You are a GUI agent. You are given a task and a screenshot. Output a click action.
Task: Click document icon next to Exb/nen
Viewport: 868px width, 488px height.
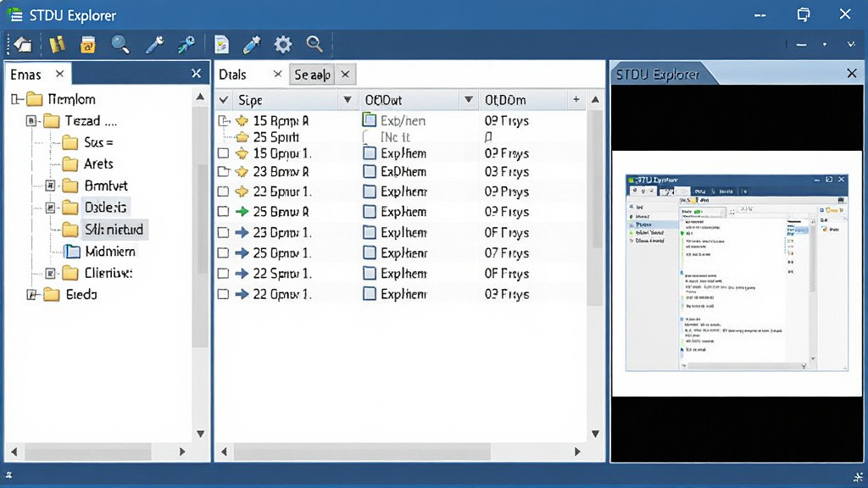(x=370, y=120)
